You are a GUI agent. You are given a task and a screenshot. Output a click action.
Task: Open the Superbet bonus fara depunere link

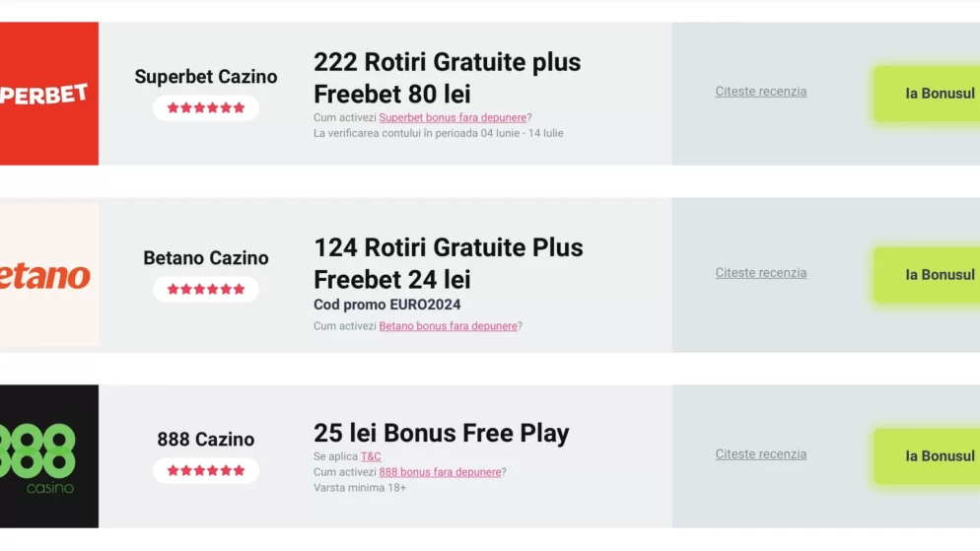pos(453,117)
